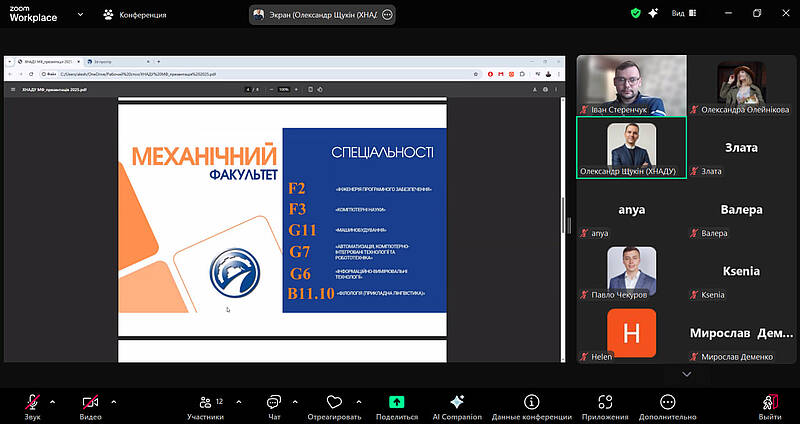The image size is (800, 424).
Task: Open the Чат chat panel
Action: pos(274,401)
